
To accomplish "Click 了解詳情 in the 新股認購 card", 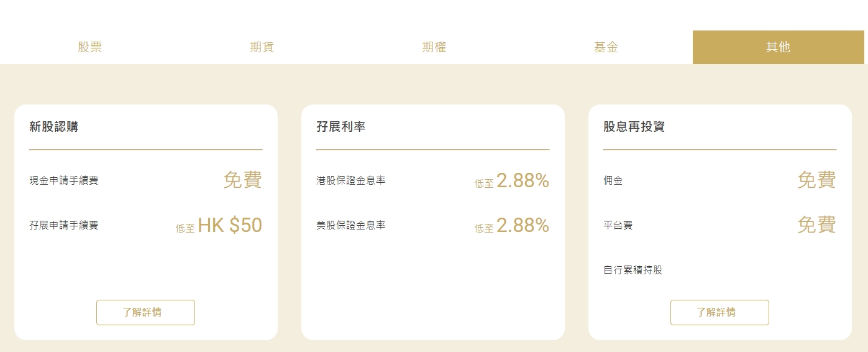I will pyautogui.click(x=145, y=312).
